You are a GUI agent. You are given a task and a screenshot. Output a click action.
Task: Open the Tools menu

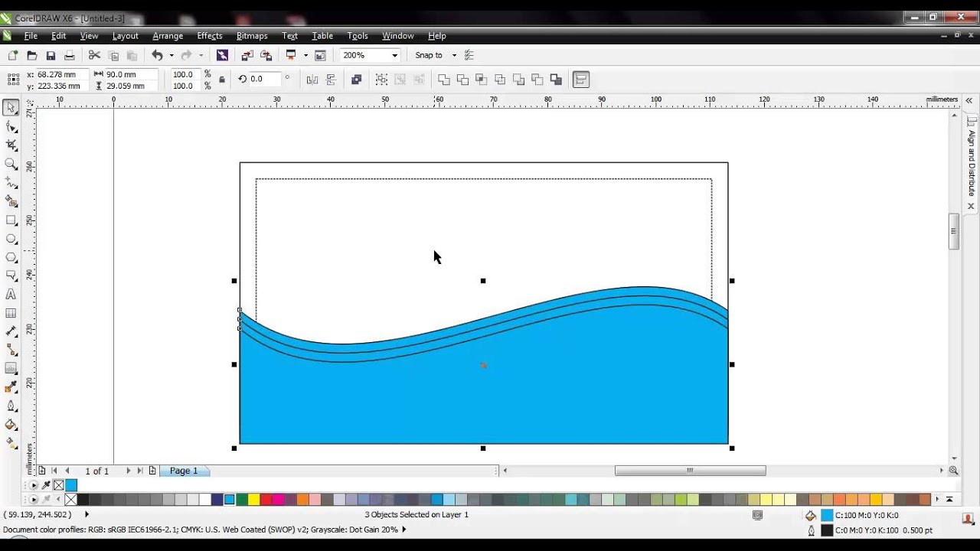click(x=358, y=36)
